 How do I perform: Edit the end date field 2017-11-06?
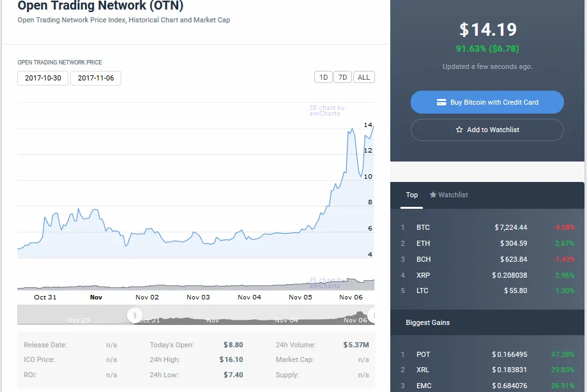point(95,78)
